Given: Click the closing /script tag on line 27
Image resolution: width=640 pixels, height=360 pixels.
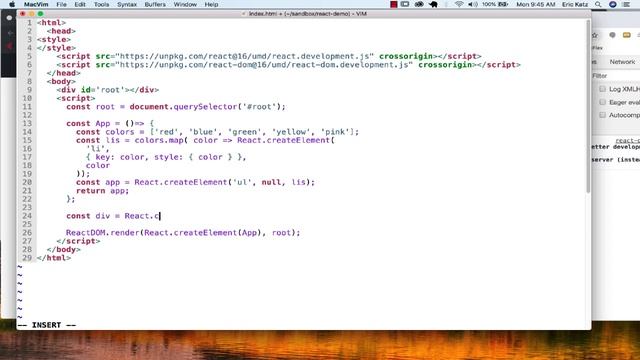Looking at the screenshot, I should [78, 241].
